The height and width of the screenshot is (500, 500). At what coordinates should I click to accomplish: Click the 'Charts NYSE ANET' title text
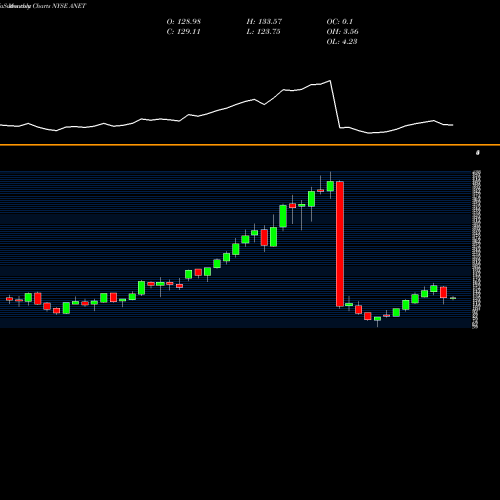point(60,6)
